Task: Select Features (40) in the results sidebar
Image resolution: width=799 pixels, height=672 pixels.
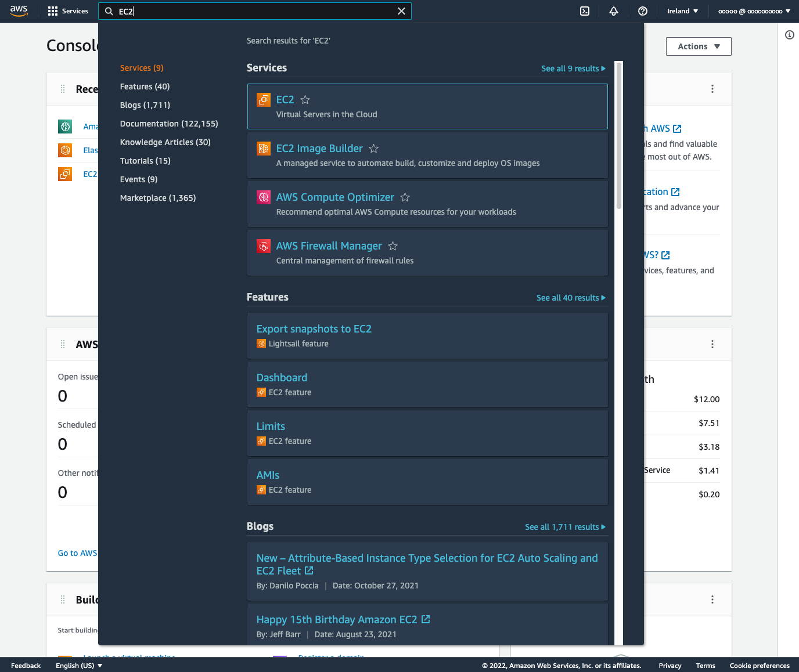Action: click(145, 86)
